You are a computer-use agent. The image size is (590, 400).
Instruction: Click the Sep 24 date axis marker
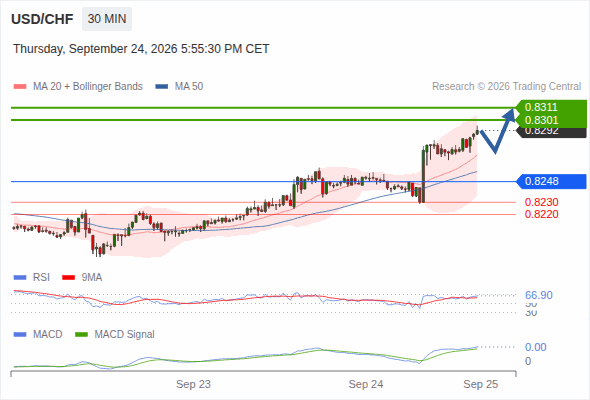pyautogui.click(x=366, y=384)
